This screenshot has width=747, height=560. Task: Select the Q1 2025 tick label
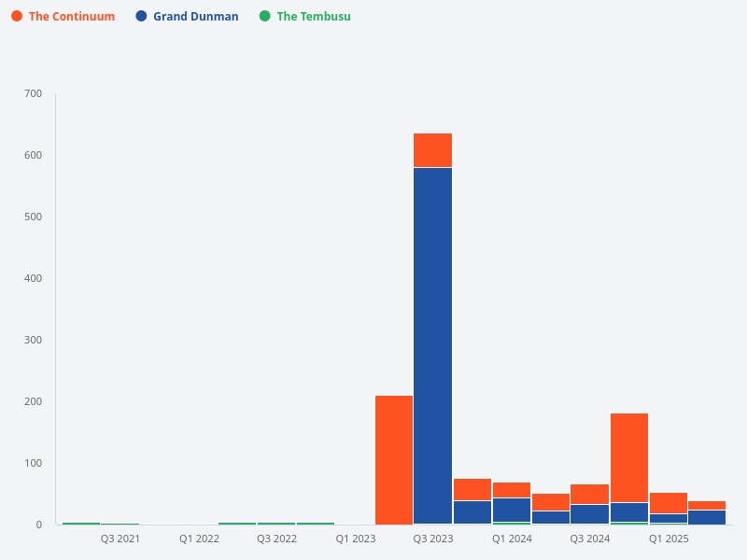[669, 539]
